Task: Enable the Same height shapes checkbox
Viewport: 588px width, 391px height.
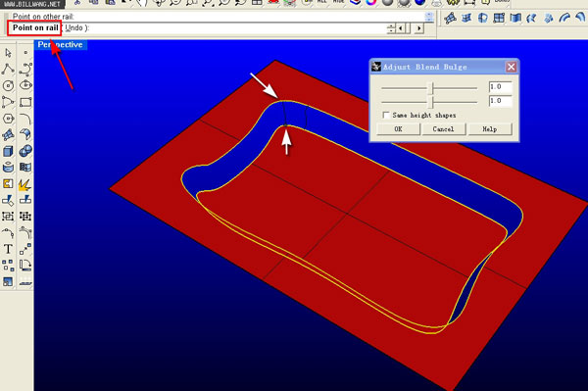Action: (x=386, y=115)
